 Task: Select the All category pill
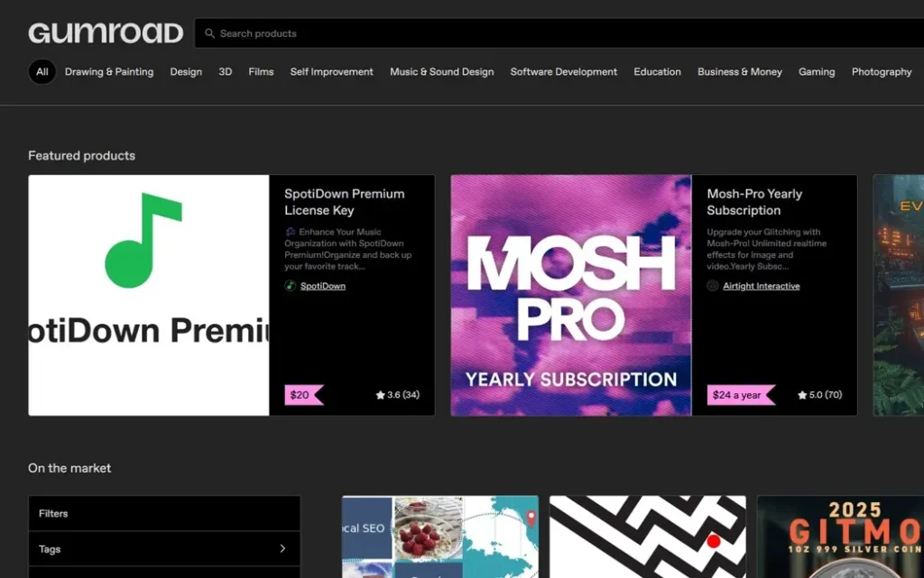coord(42,72)
